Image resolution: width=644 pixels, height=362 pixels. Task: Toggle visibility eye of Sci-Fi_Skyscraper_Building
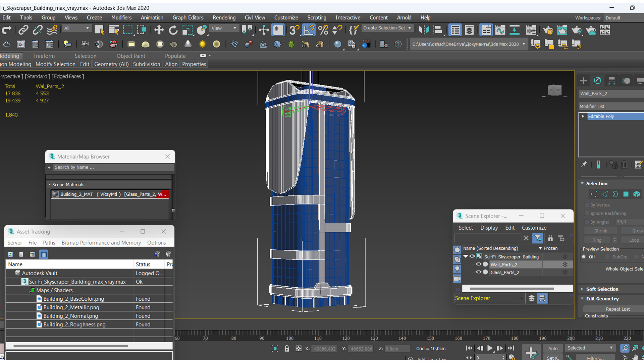472,256
